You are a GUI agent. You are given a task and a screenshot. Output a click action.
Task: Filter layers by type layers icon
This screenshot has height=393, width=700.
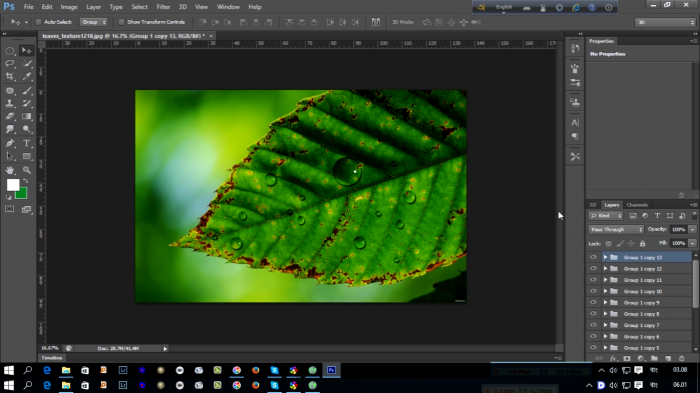pyautogui.click(x=657, y=216)
